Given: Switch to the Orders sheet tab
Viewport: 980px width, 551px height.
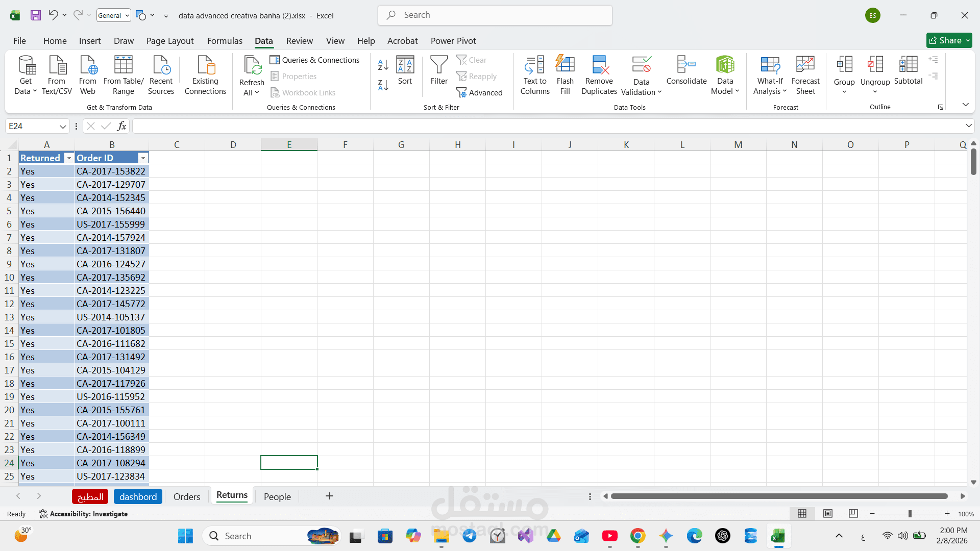Looking at the screenshot, I should point(186,496).
